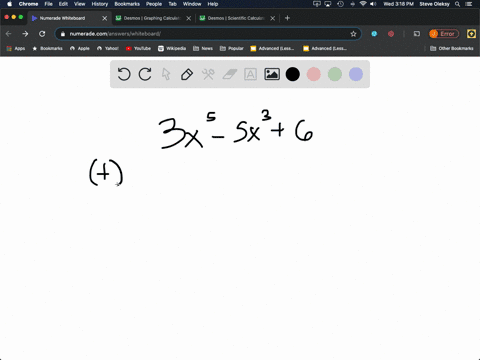
Task: Open the volume control menu
Action: pos(373,4)
